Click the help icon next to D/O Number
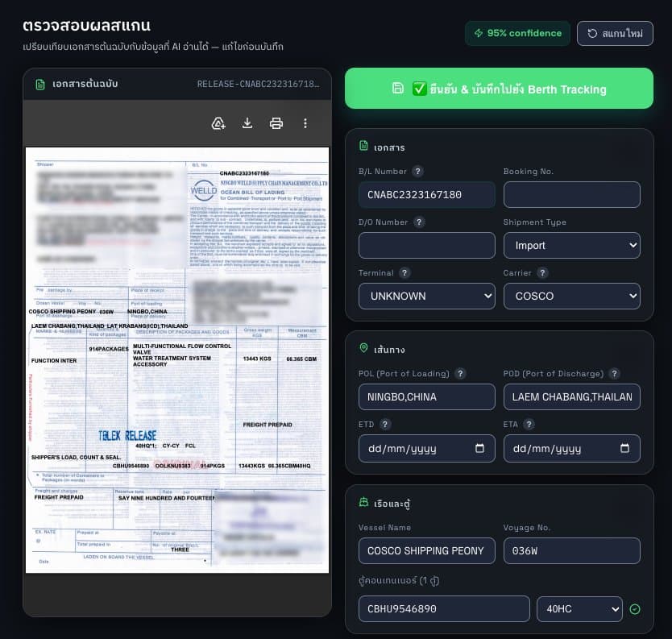 [x=419, y=222]
